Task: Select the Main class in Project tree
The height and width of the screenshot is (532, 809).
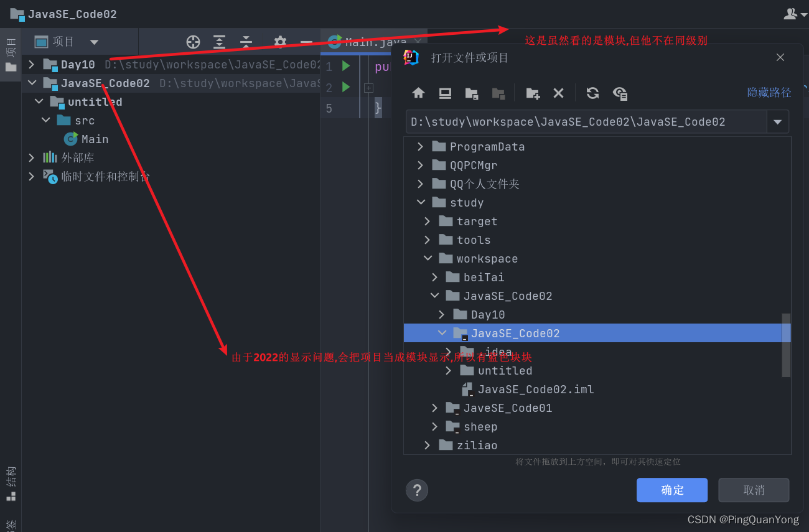Action: [87, 139]
